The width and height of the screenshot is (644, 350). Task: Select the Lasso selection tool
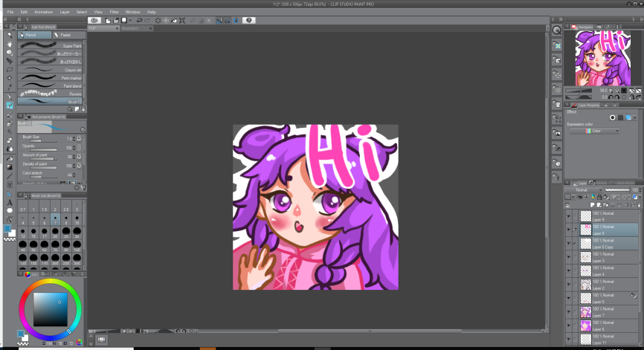[x=10, y=70]
